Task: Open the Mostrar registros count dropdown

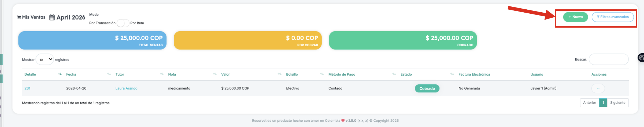Action: [x=45, y=59]
